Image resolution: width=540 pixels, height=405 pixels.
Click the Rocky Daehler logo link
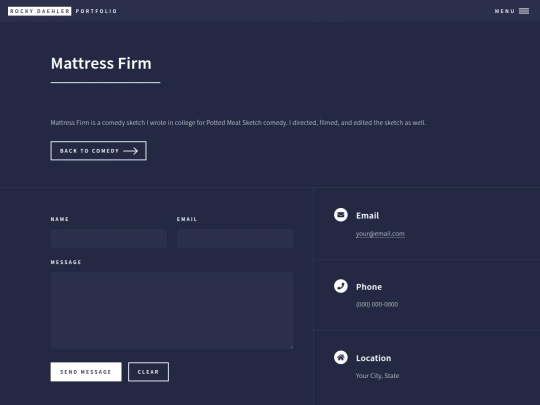tap(40, 11)
